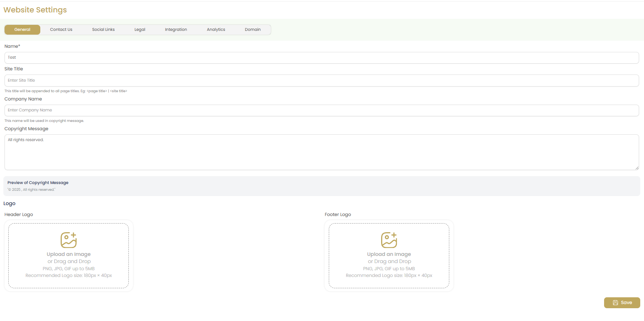Click the Header Logo upload image icon
Screen dimensions: 644x321
[x=69, y=240]
